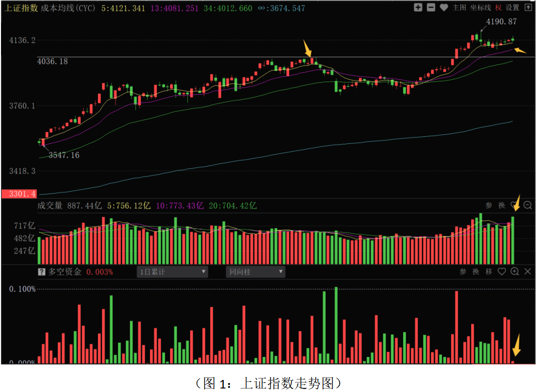Zoom in the 多空资金 panel with magnifier
Viewport: 536px width, 392px height.
[514, 271]
